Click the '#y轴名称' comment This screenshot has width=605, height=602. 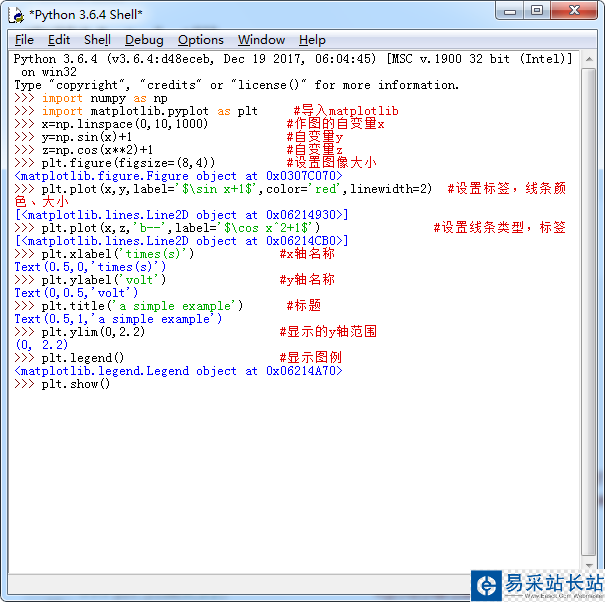(307, 280)
